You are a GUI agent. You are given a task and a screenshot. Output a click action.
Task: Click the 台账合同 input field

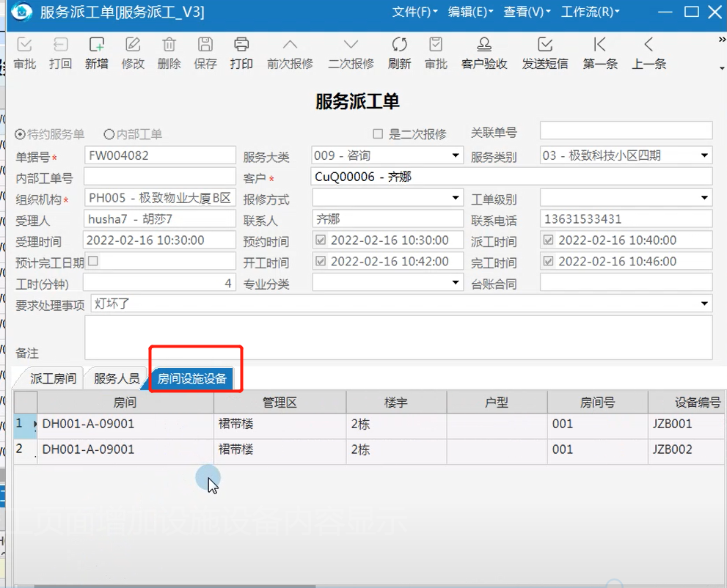click(x=626, y=282)
